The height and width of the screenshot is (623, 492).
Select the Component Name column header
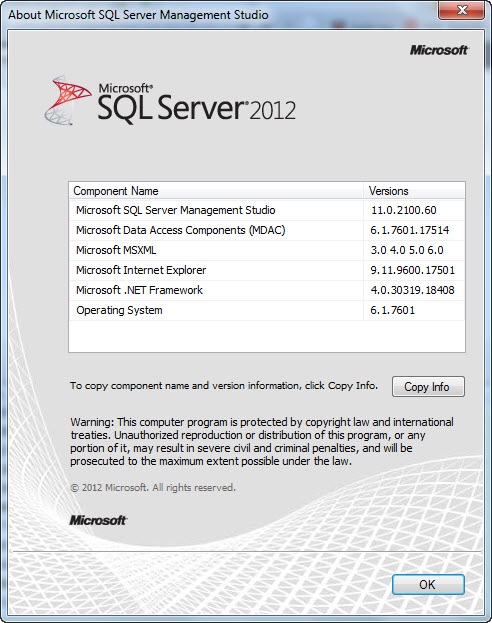[216, 191]
